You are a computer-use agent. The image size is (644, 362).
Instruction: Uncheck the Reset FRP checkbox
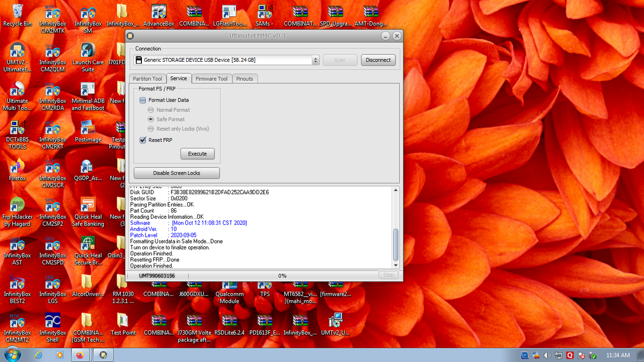(142, 140)
